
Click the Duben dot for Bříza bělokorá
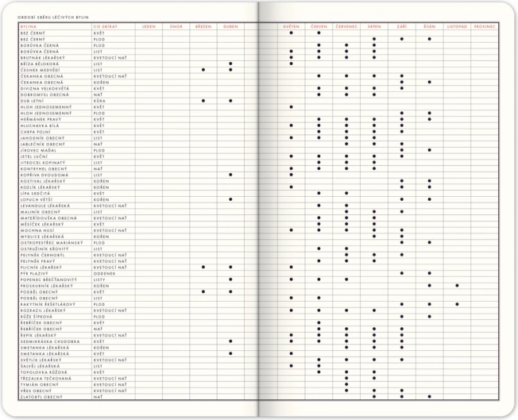click(x=230, y=64)
